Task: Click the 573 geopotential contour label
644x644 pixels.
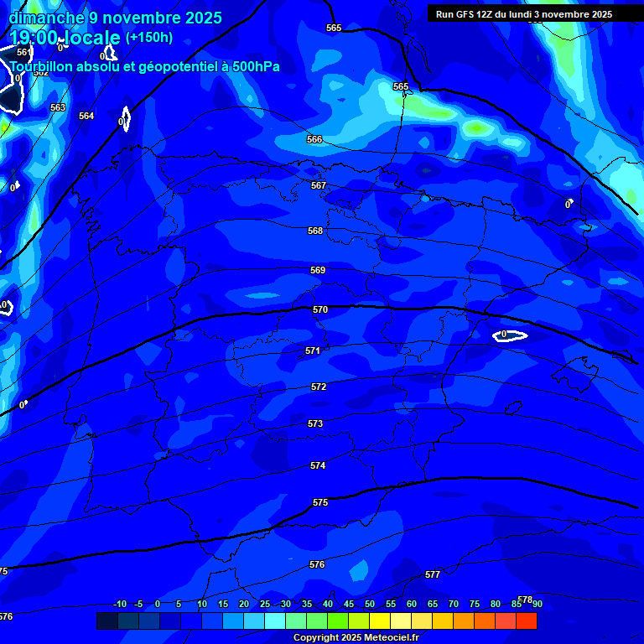Action: [x=315, y=423]
